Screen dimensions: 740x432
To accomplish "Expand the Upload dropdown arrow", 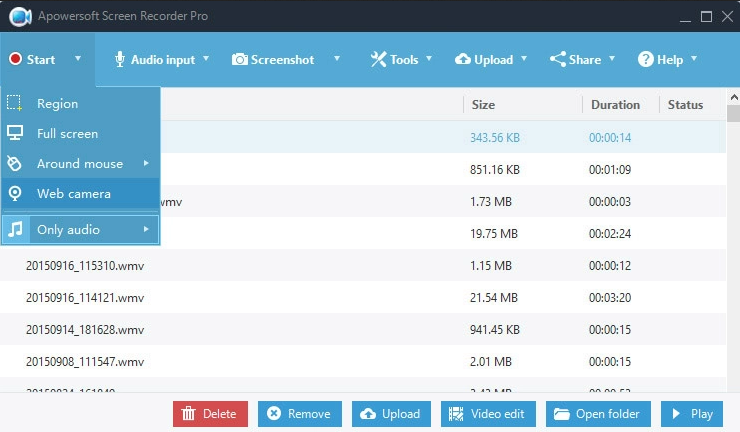I will [x=524, y=59].
